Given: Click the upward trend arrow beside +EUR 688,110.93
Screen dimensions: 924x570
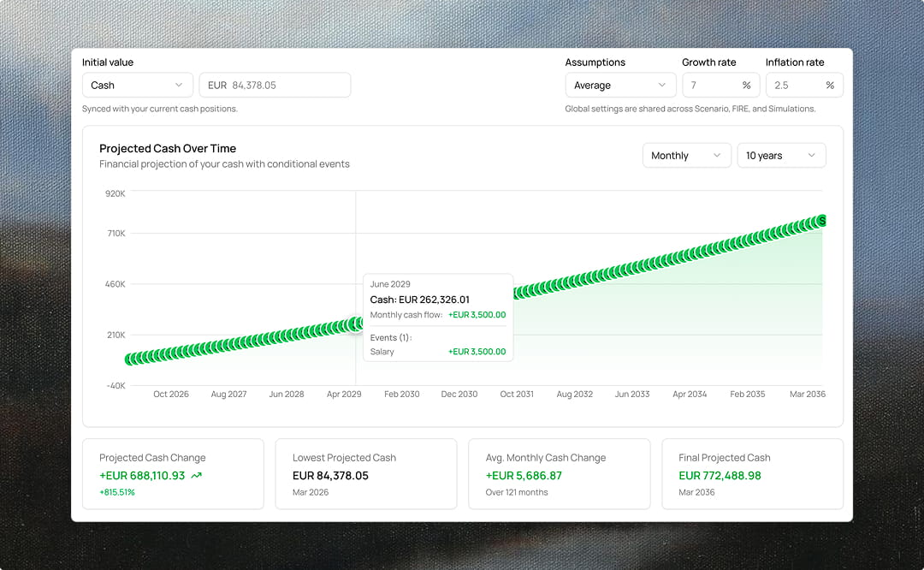Looking at the screenshot, I should [197, 476].
